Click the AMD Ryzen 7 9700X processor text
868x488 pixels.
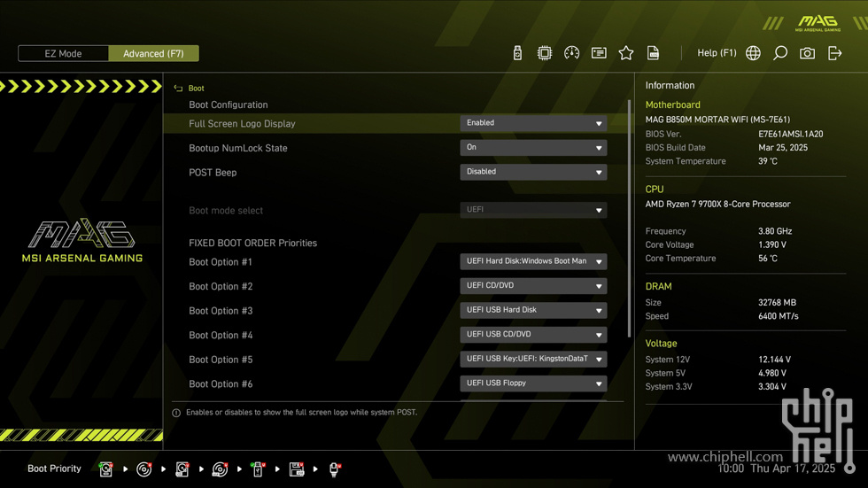[x=717, y=205]
